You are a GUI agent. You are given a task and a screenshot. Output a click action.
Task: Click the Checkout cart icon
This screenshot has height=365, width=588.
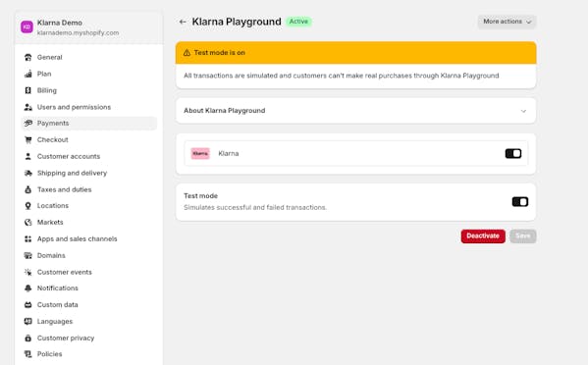click(x=28, y=139)
